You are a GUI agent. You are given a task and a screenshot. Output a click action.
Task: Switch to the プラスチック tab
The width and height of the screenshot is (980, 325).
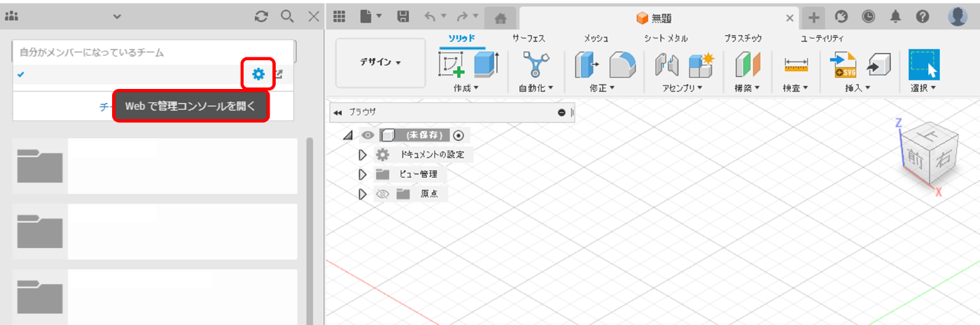pyautogui.click(x=743, y=39)
